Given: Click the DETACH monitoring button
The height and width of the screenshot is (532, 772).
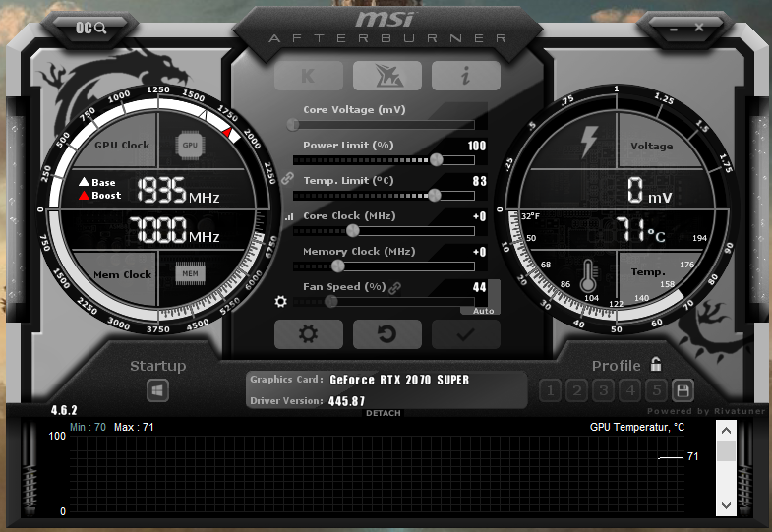Looking at the screenshot, I should tap(383, 413).
